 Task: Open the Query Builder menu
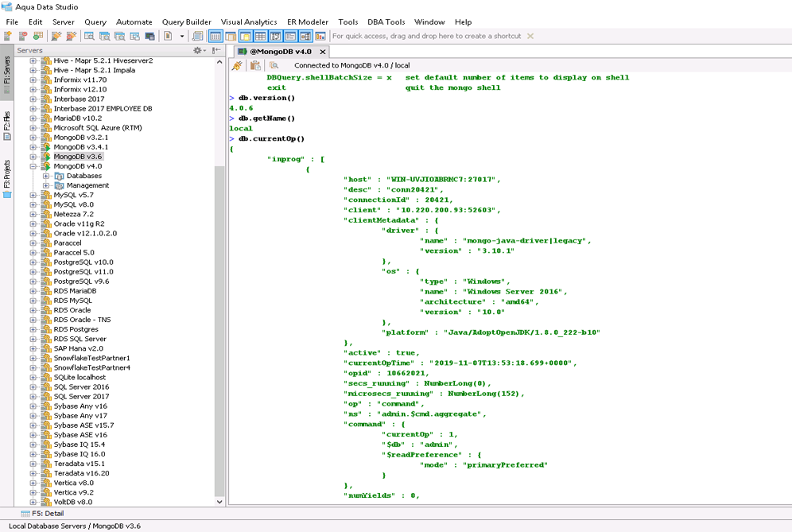pos(186,21)
